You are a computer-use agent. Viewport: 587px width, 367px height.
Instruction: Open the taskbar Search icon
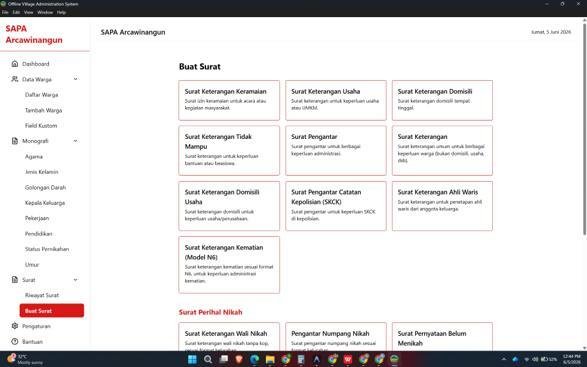[208, 360]
